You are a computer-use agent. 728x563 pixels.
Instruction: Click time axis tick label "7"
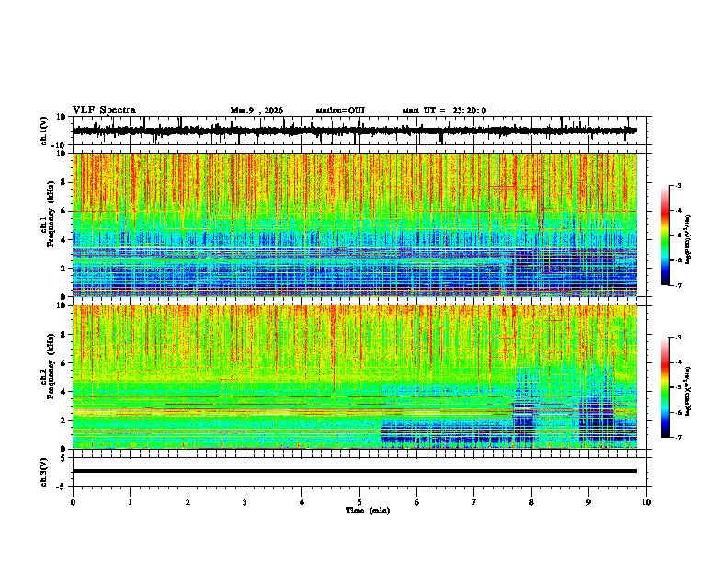[x=474, y=502]
